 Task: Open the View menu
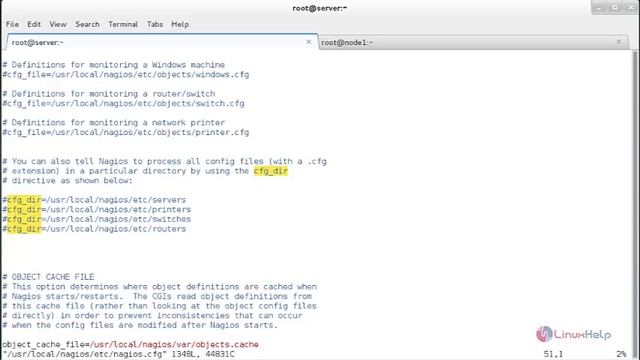[58, 24]
